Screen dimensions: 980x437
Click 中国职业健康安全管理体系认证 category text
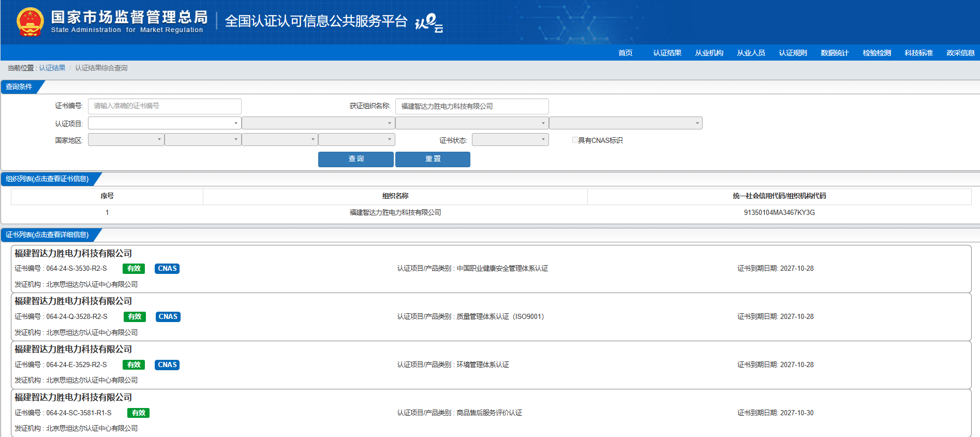tap(502, 269)
